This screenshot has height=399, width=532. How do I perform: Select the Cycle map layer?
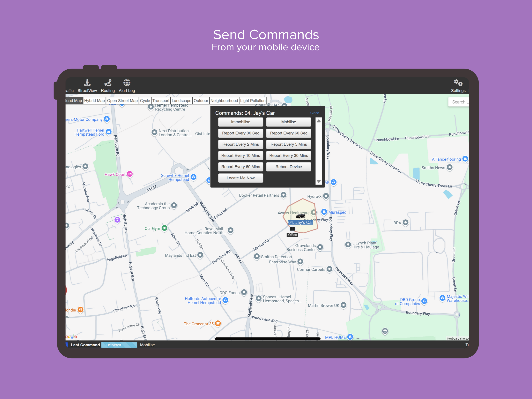(145, 101)
